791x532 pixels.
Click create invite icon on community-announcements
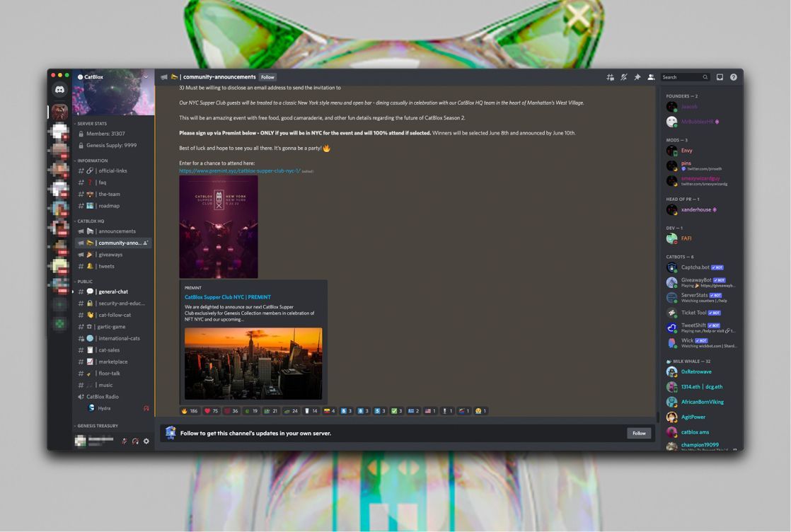pos(146,243)
